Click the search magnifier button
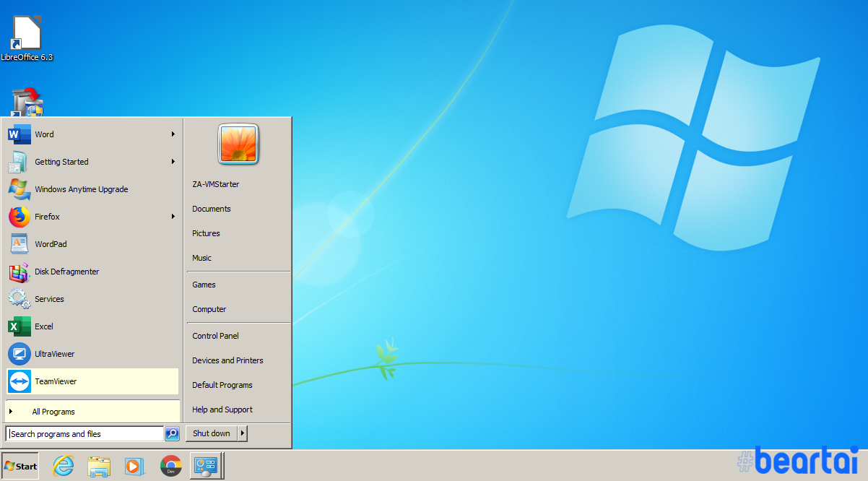 [172, 433]
